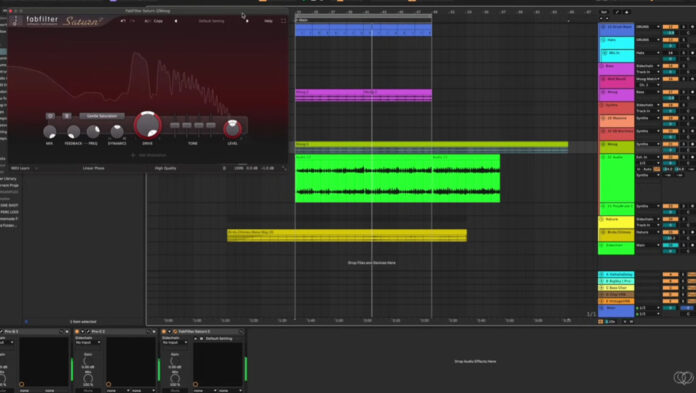Adjust the first Tone slider
The width and height of the screenshot is (696, 393).
(x=175, y=126)
